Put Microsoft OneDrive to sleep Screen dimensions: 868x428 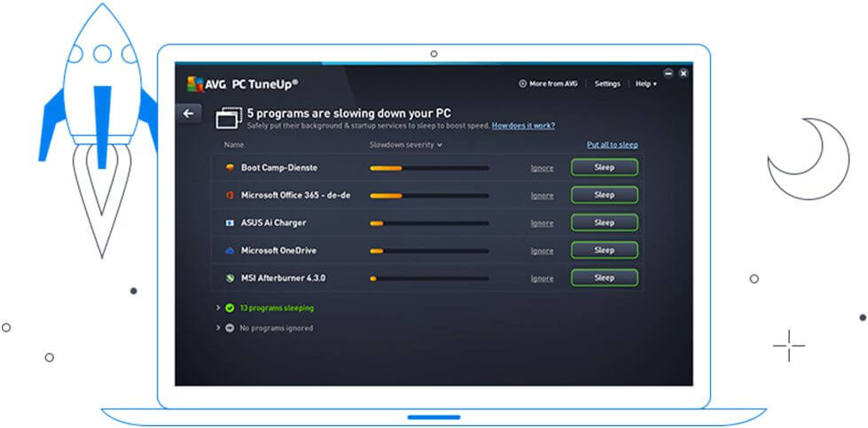(605, 250)
